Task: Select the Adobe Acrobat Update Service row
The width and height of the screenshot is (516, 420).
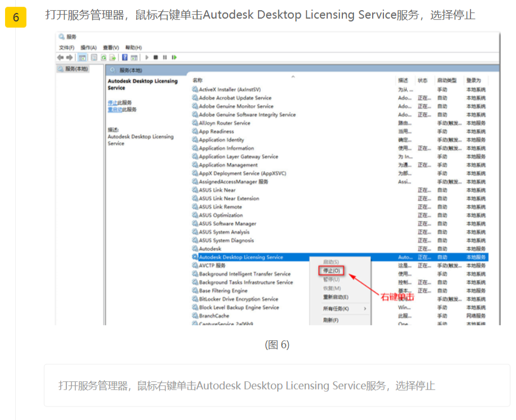Action: tap(235, 98)
